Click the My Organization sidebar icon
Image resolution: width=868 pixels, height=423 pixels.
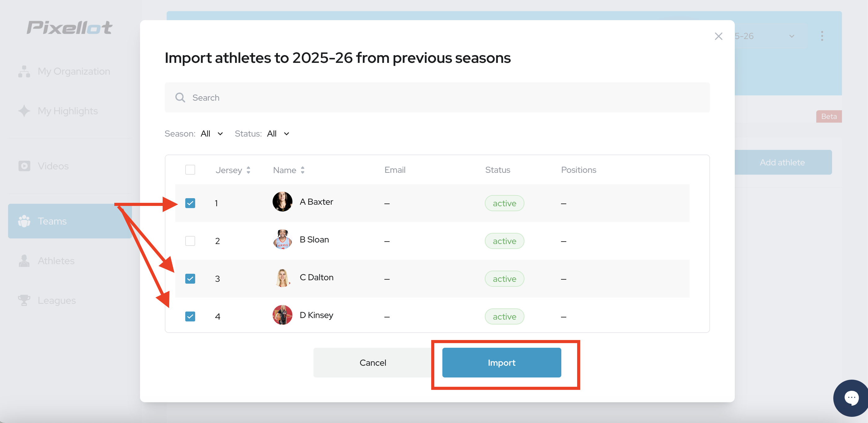tap(24, 72)
